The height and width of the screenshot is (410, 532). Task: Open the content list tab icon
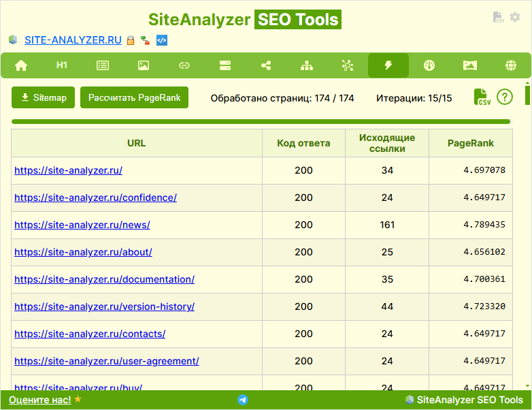point(103,65)
